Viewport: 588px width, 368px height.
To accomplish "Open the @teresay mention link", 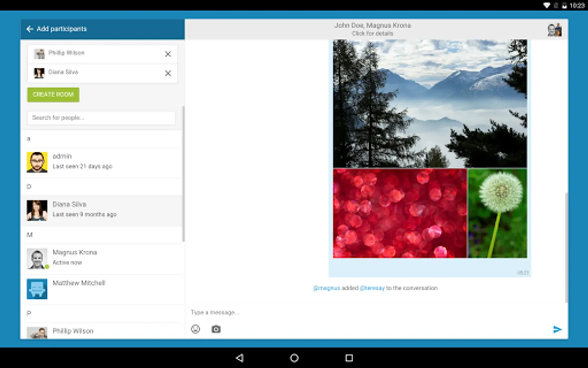I will (x=372, y=288).
